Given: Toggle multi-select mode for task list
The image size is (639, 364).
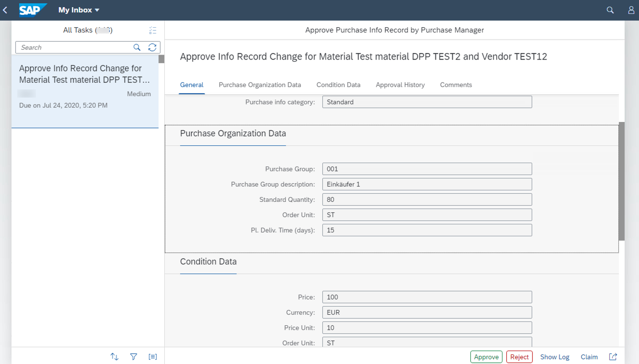Looking at the screenshot, I should (x=153, y=30).
